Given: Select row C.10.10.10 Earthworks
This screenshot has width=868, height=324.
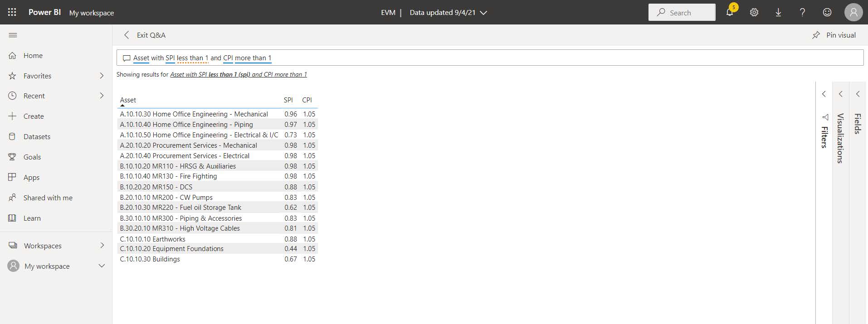Looking at the screenshot, I should (x=217, y=239).
